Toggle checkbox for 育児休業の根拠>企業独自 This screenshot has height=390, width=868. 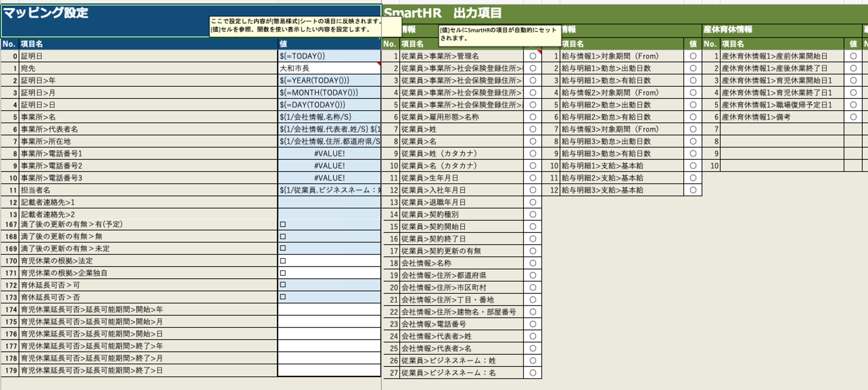[x=283, y=273]
